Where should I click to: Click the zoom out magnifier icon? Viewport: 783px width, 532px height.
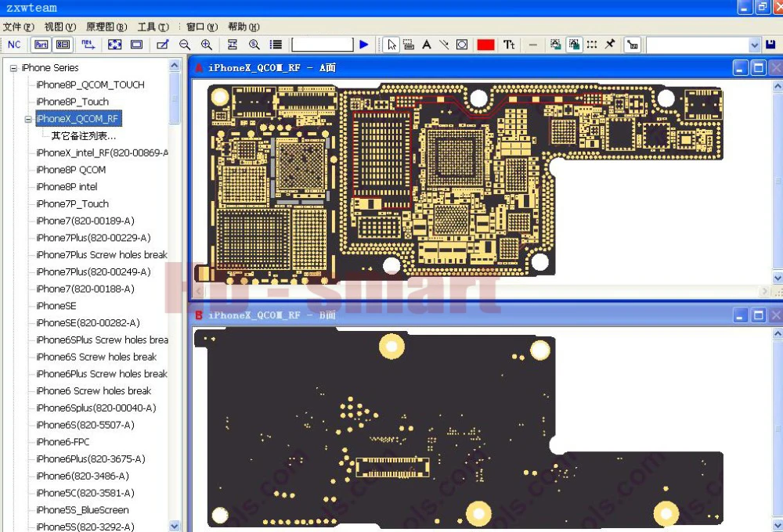[x=185, y=45]
